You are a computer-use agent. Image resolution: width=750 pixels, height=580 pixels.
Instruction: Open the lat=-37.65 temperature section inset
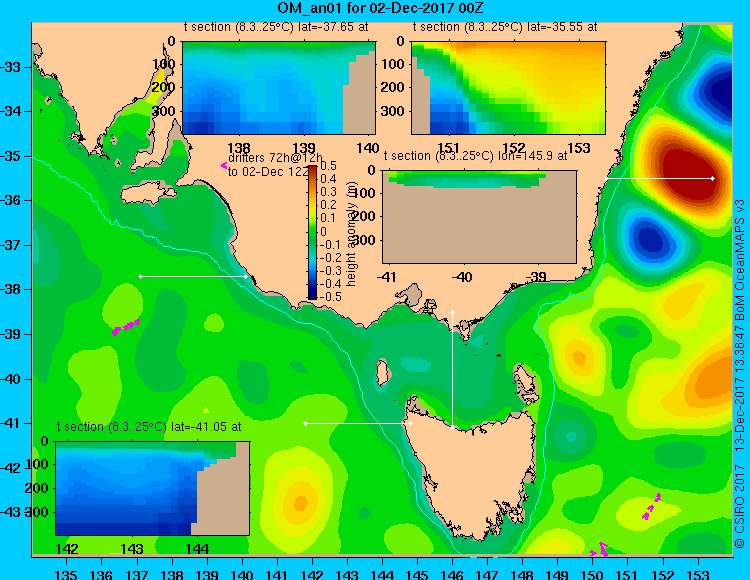pyautogui.click(x=279, y=88)
